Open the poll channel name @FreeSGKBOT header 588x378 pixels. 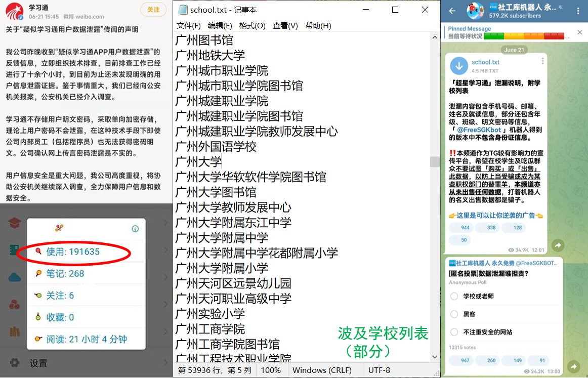coord(503,263)
